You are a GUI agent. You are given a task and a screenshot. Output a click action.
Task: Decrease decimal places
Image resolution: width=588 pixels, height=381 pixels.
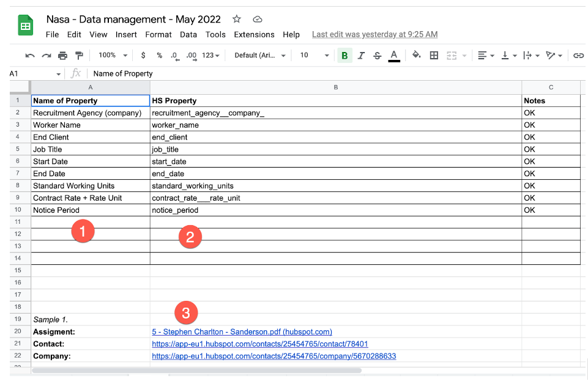[x=175, y=56]
